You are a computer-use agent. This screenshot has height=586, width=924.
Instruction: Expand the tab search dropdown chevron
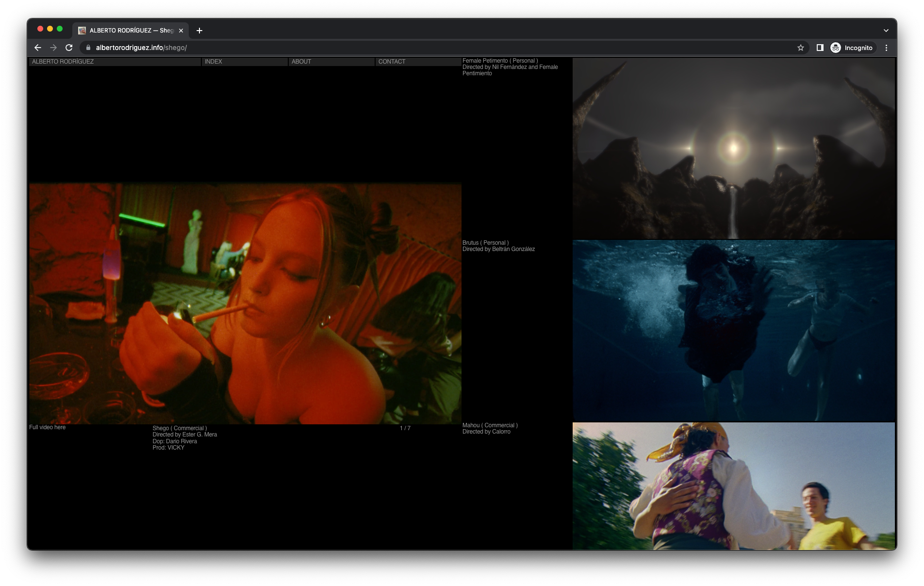click(886, 31)
